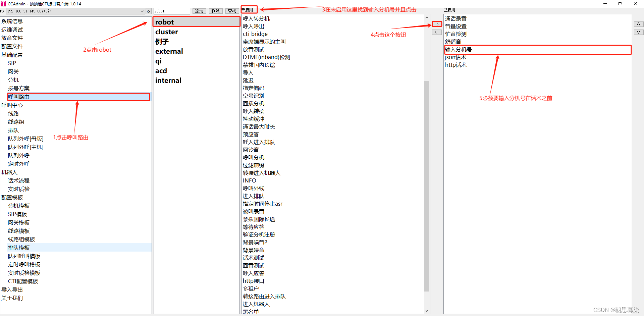Open the FS server address dropdown
This screenshot has width=644, height=316.
142,11
